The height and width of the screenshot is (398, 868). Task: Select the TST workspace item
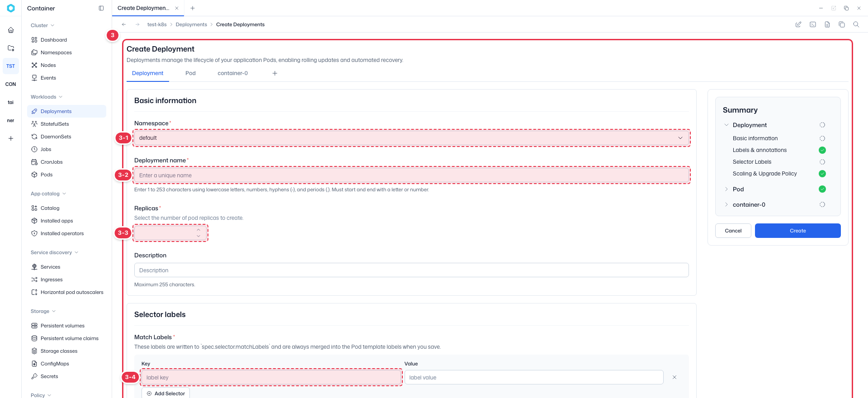tap(11, 66)
